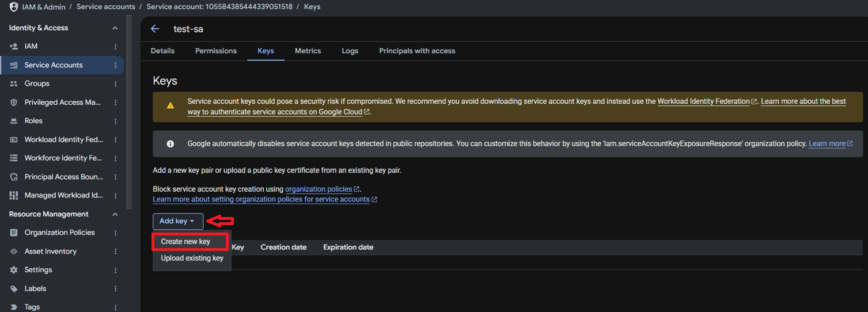Image resolution: width=868 pixels, height=312 pixels.
Task: Open more options for Roles
Action: point(115,121)
